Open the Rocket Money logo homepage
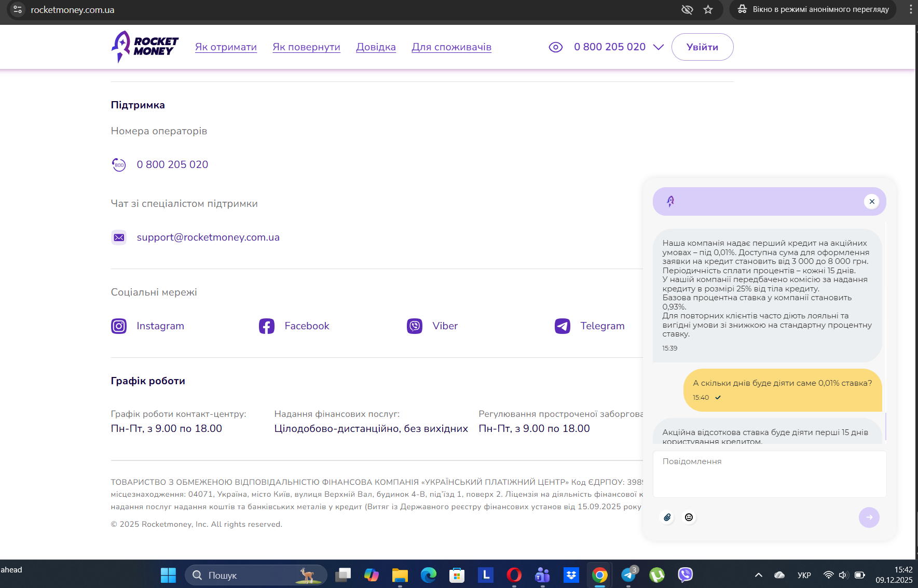The width and height of the screenshot is (918, 588). pyautogui.click(x=145, y=47)
